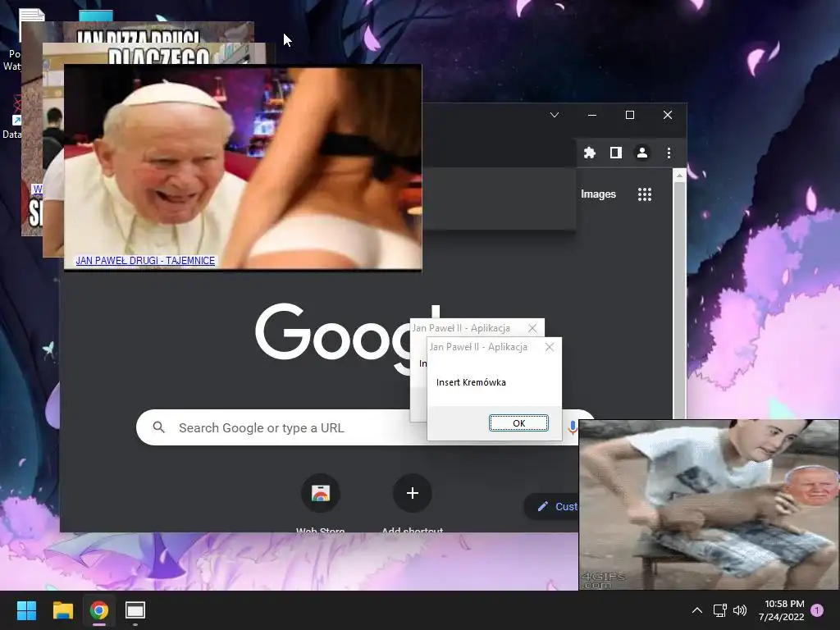Open the Windows Start menu
This screenshot has width=840, height=630.
point(26,610)
